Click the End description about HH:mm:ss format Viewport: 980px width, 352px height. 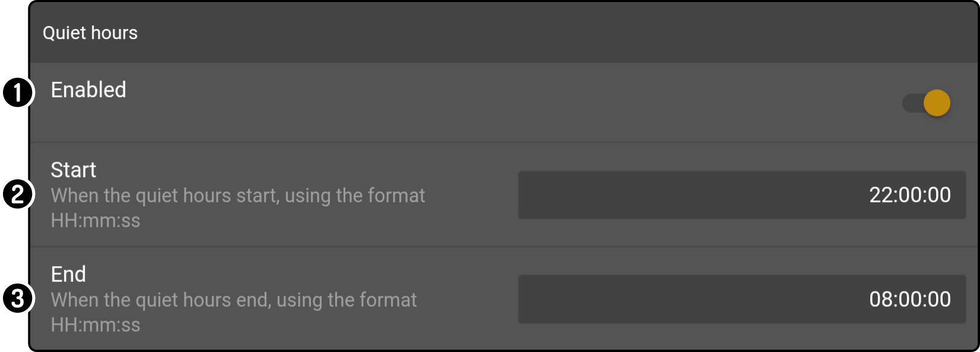point(234,312)
